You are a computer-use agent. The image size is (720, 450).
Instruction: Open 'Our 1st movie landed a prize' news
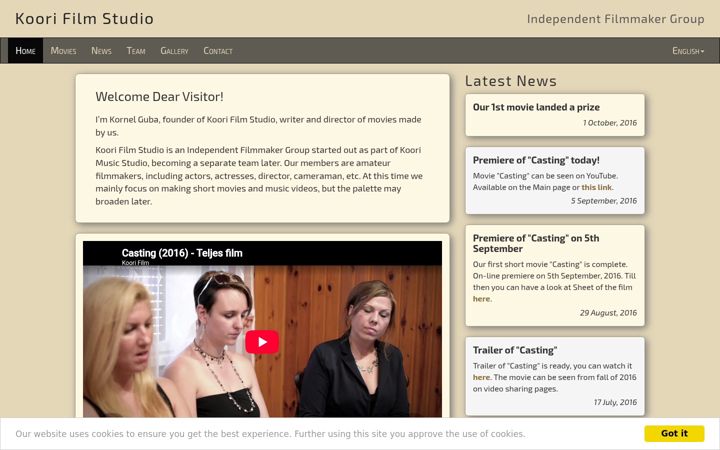(536, 107)
